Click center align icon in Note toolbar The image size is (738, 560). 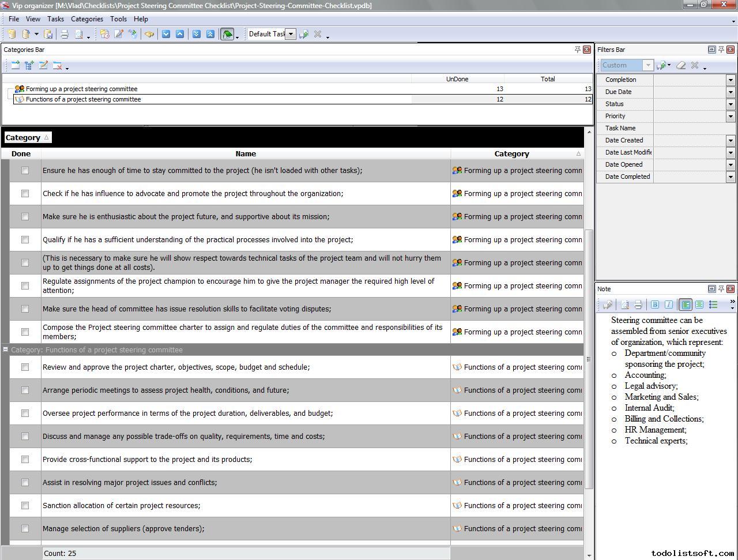click(x=699, y=305)
